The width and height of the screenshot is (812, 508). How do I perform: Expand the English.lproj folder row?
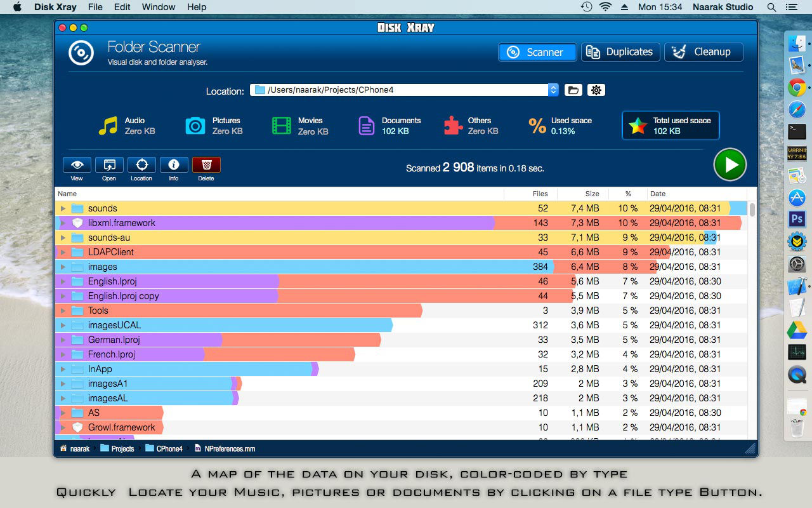coord(63,281)
